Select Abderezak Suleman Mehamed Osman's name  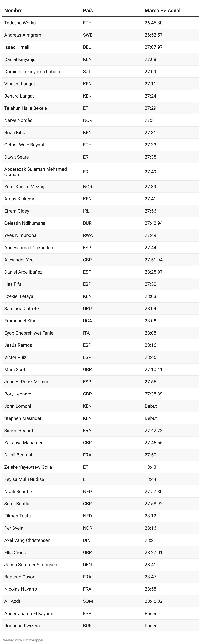[x=35, y=172]
